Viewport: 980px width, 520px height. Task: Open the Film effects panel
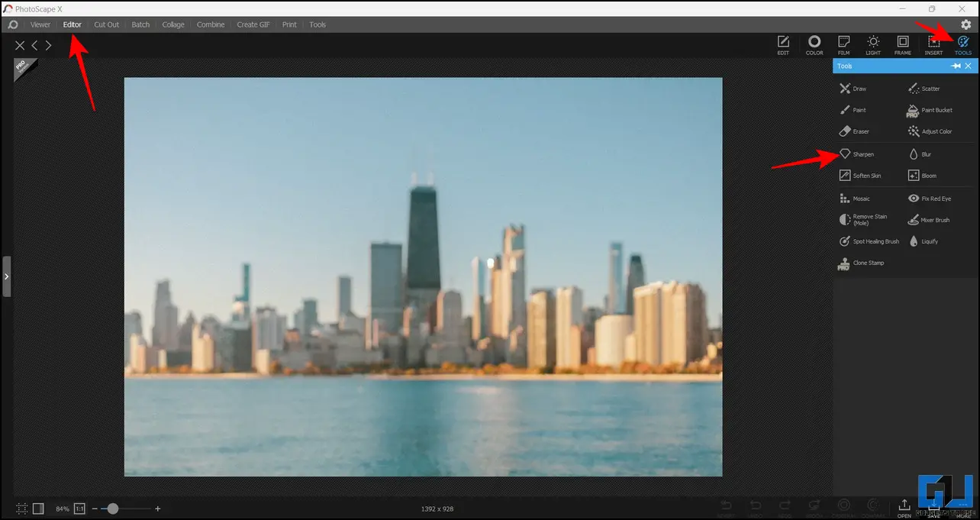point(843,45)
